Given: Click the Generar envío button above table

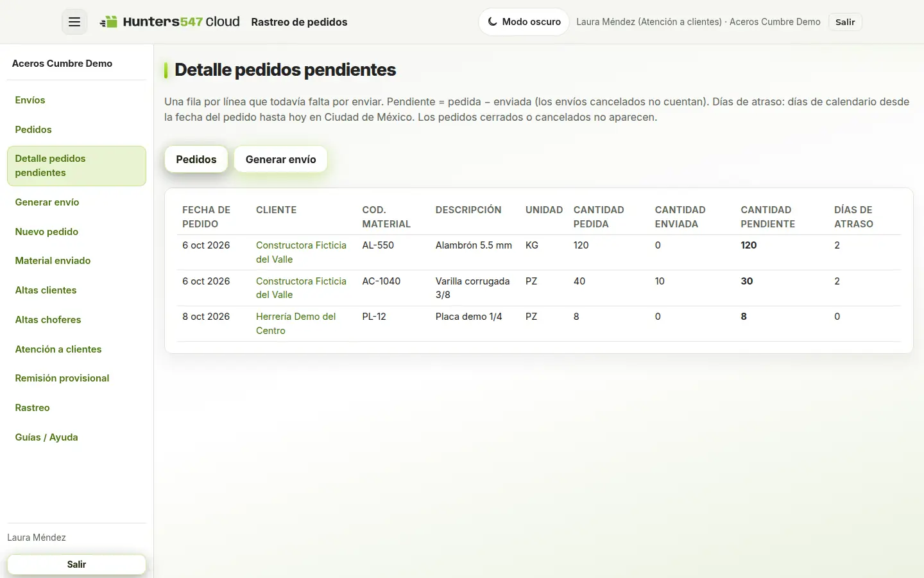Looking at the screenshot, I should [280, 159].
